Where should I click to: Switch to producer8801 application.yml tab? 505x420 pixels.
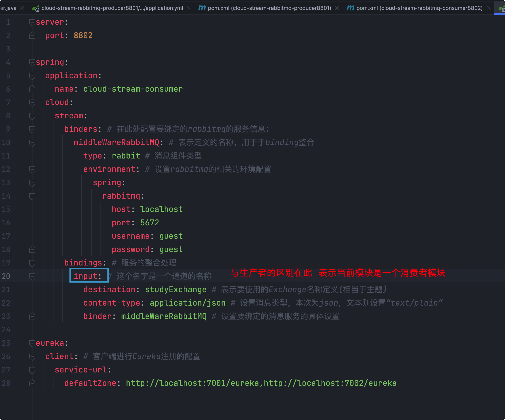coord(112,8)
